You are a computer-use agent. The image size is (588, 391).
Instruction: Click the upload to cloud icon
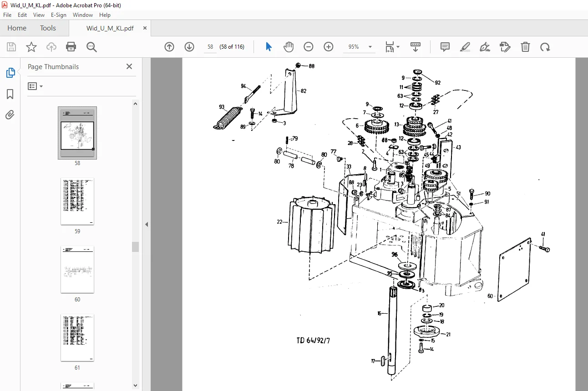51,47
